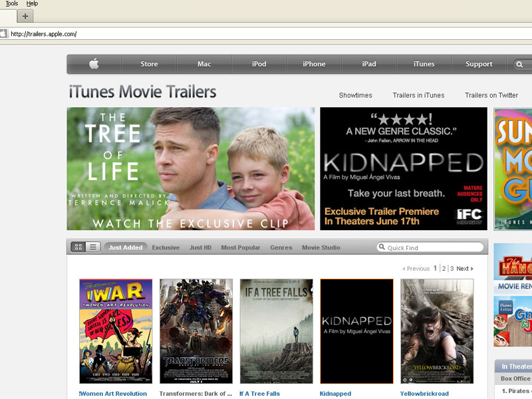532x399 pixels.
Task: Select the Most Popular filter
Action: [x=241, y=247]
